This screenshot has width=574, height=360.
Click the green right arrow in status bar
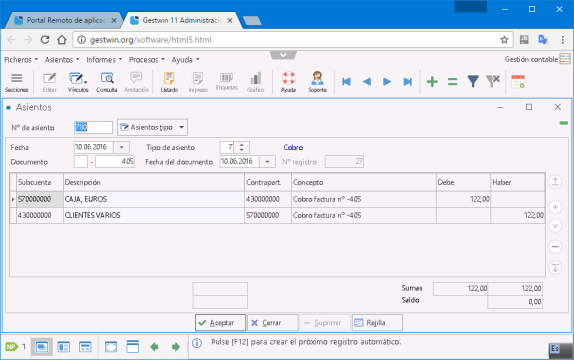pyautogui.click(x=176, y=346)
